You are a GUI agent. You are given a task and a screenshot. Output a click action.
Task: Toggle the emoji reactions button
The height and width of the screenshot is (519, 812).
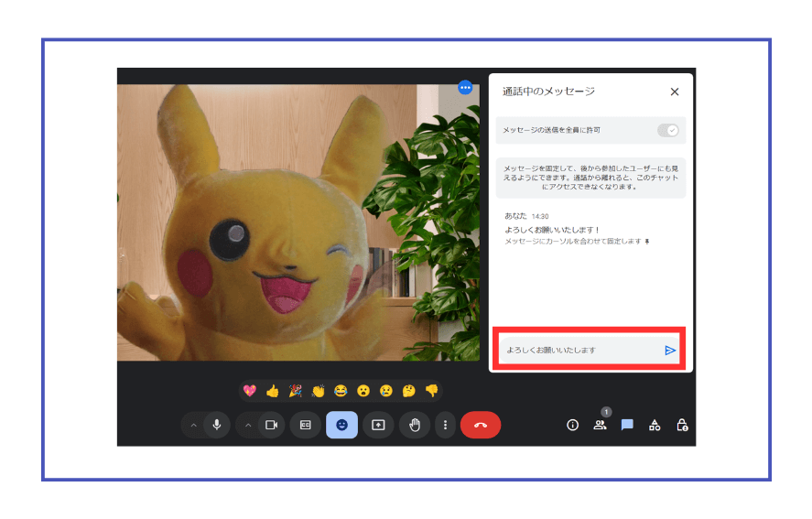click(x=341, y=425)
